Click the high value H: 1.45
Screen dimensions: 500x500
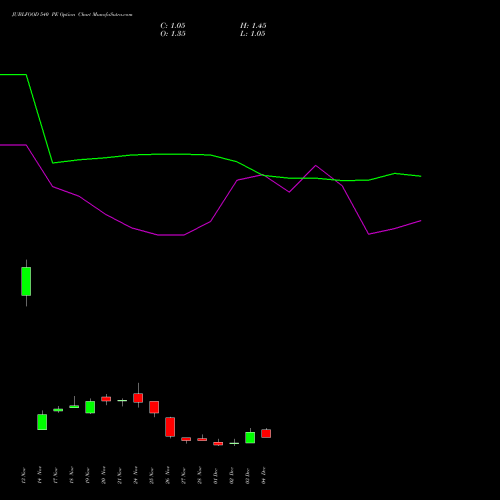pos(253,26)
